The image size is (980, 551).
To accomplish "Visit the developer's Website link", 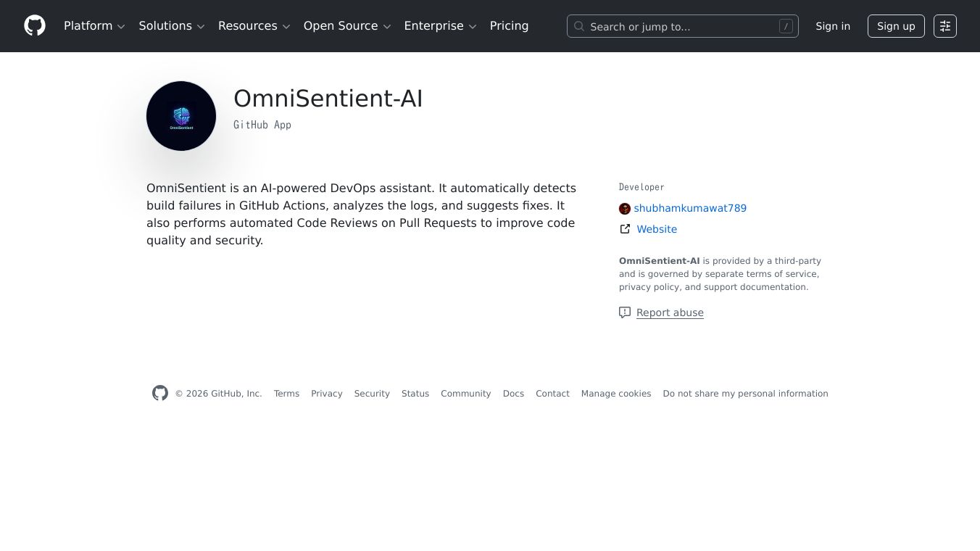I will point(657,229).
